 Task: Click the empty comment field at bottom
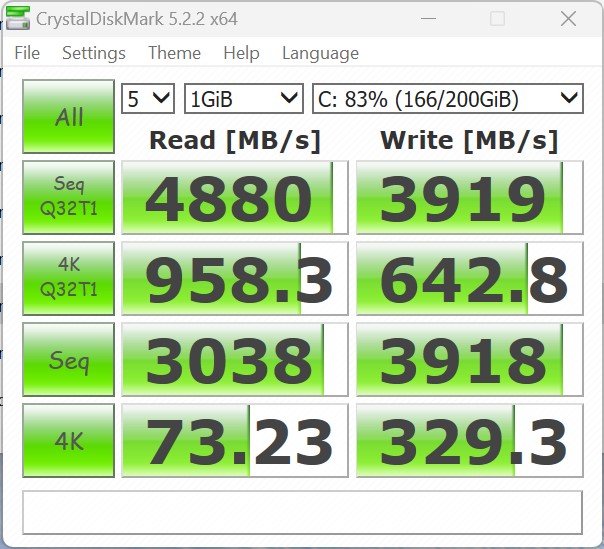click(302, 512)
